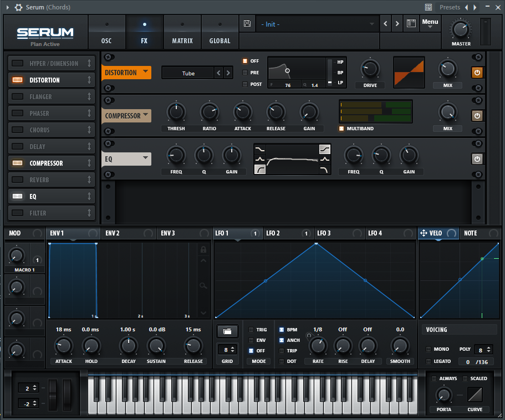505x420 pixels.
Task: Disable the Distortion rack toggle
Action: pos(17,80)
